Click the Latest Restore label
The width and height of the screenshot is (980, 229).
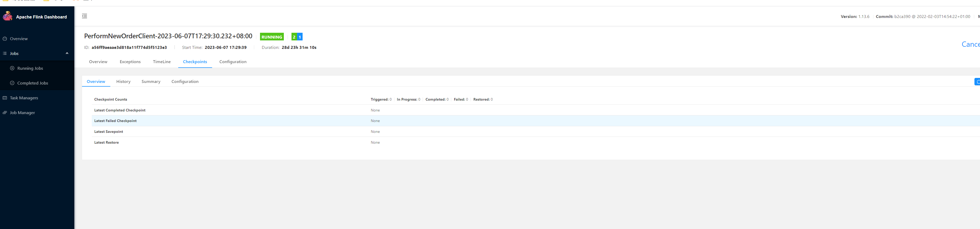(x=107, y=142)
